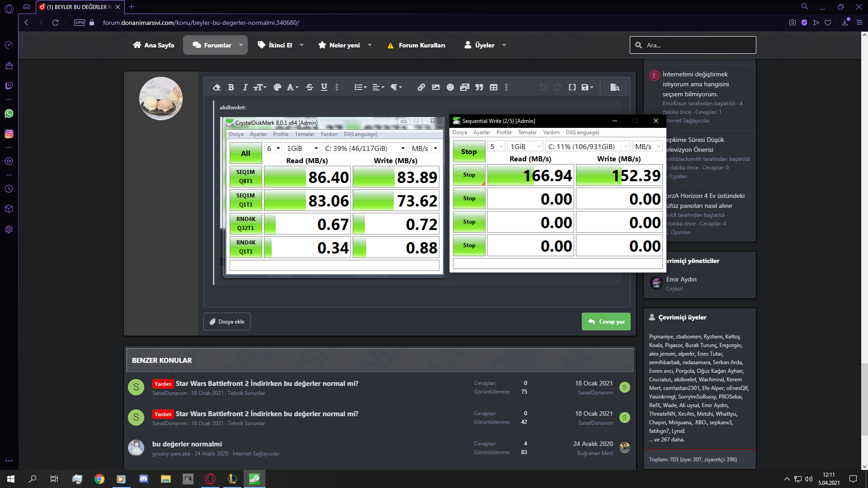868x488 pixels.
Task: Open Chrome from the taskbar
Action: point(99,479)
